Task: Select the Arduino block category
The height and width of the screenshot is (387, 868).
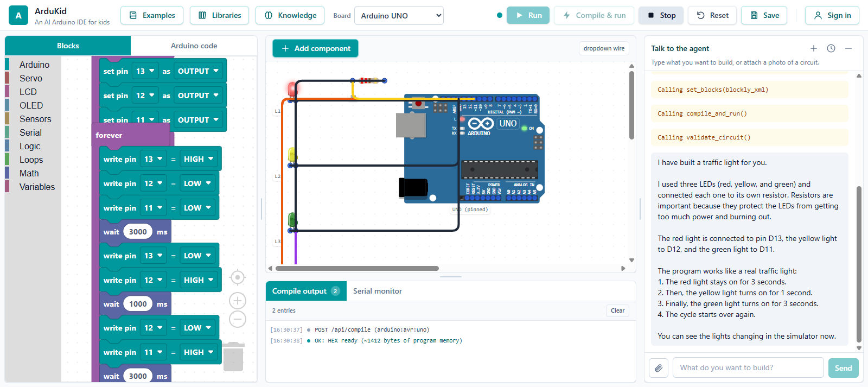Action: click(34, 65)
